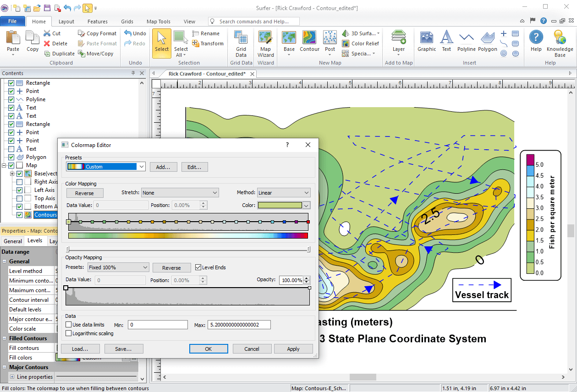This screenshot has height=392, width=577.
Task: Click the Save... button
Action: pyautogui.click(x=124, y=349)
